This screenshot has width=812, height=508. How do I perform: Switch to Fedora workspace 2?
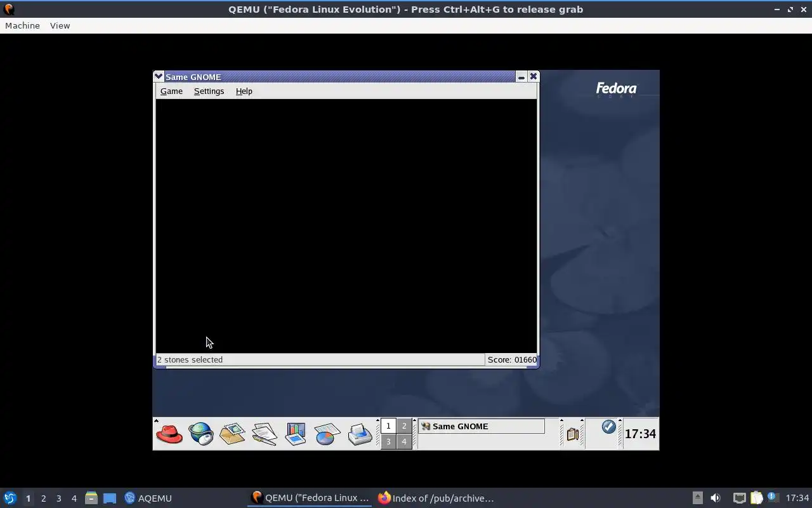pyautogui.click(x=404, y=426)
